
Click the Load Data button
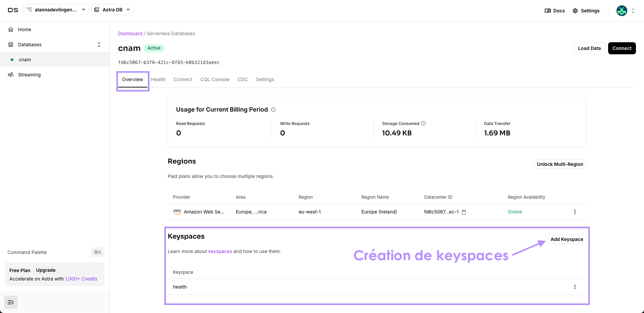[589, 48]
